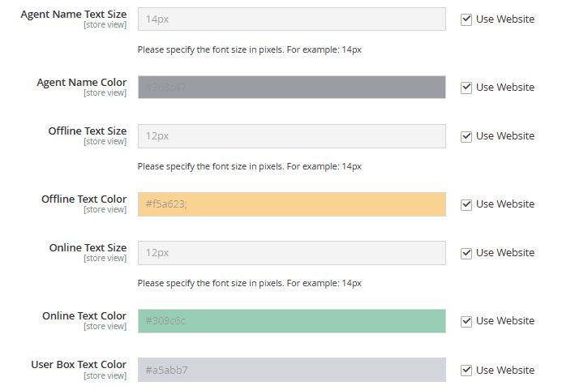588x390 pixels.
Task: Click the "User Box Text Color" field label
Action: click(79, 365)
